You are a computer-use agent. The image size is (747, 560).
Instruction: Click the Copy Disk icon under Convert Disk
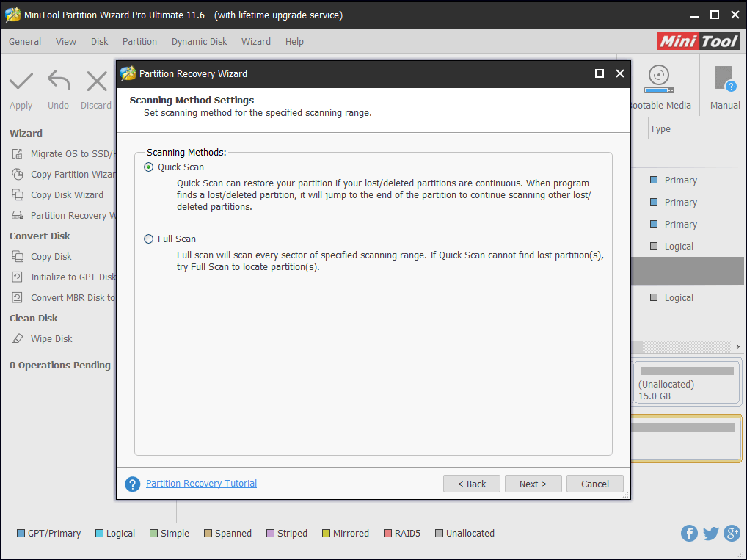click(x=18, y=256)
